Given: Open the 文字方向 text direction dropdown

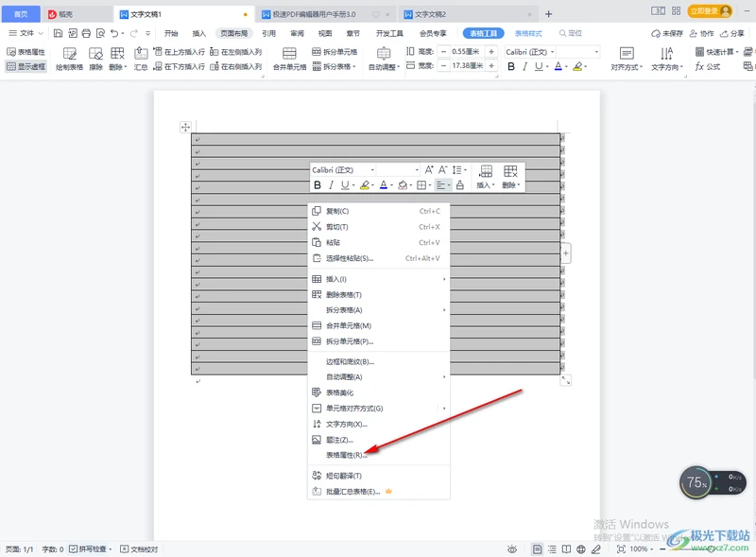Looking at the screenshot, I should point(667,59).
